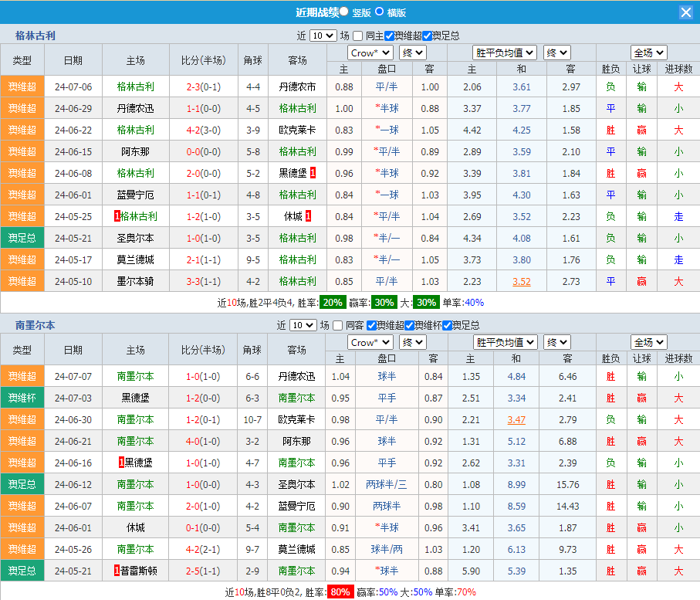
Task: Click green 澳足总 tag for 圣奥尔本 vs 格林古利
Action: click(x=22, y=238)
